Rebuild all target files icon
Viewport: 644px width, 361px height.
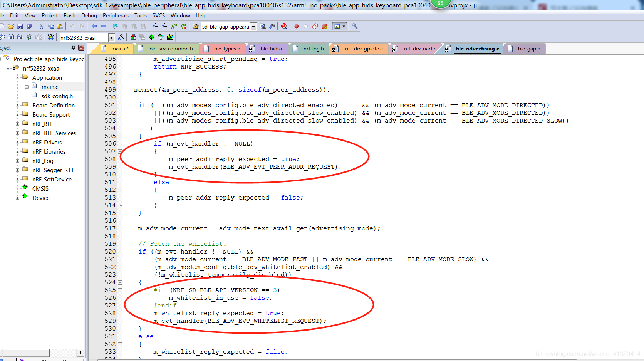[20, 37]
